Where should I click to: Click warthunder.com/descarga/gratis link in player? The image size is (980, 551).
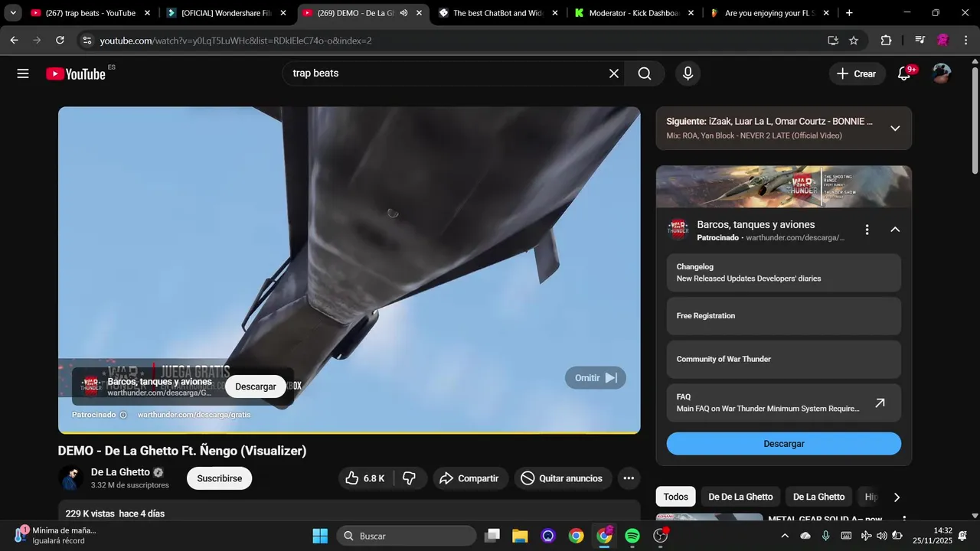pos(194,415)
